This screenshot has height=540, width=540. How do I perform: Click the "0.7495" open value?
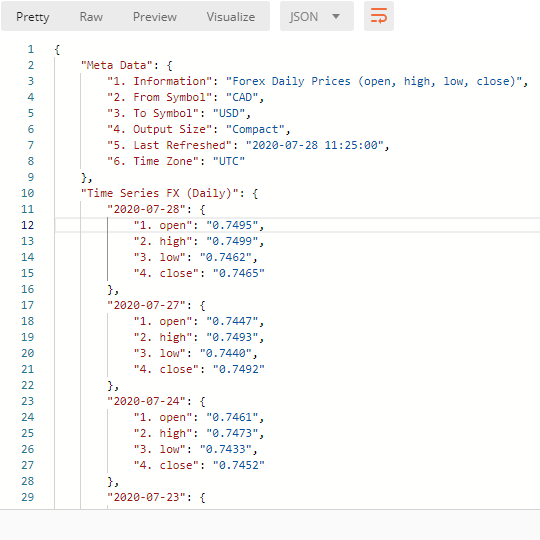[x=232, y=225]
